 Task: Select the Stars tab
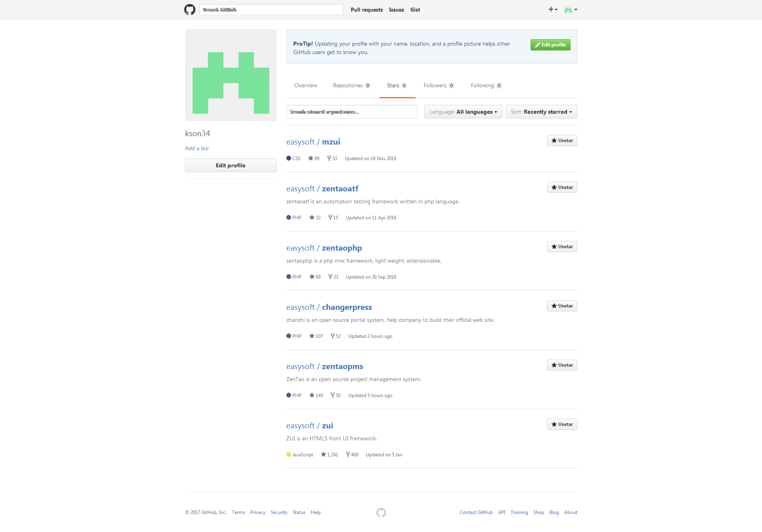397,85
